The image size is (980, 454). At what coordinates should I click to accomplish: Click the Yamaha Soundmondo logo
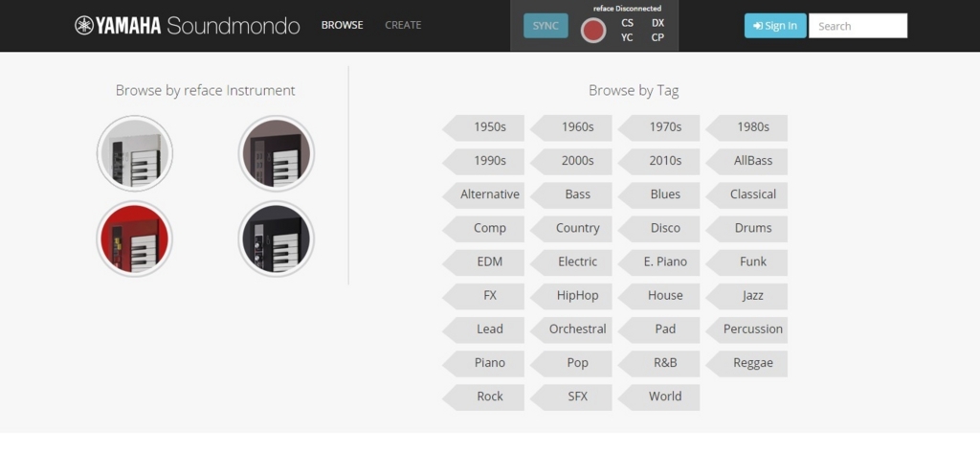point(187,26)
